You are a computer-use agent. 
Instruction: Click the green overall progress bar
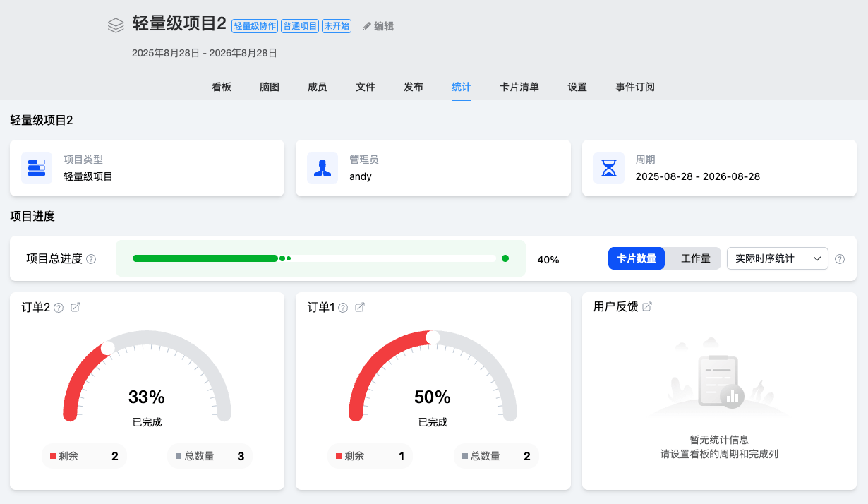[x=205, y=258]
